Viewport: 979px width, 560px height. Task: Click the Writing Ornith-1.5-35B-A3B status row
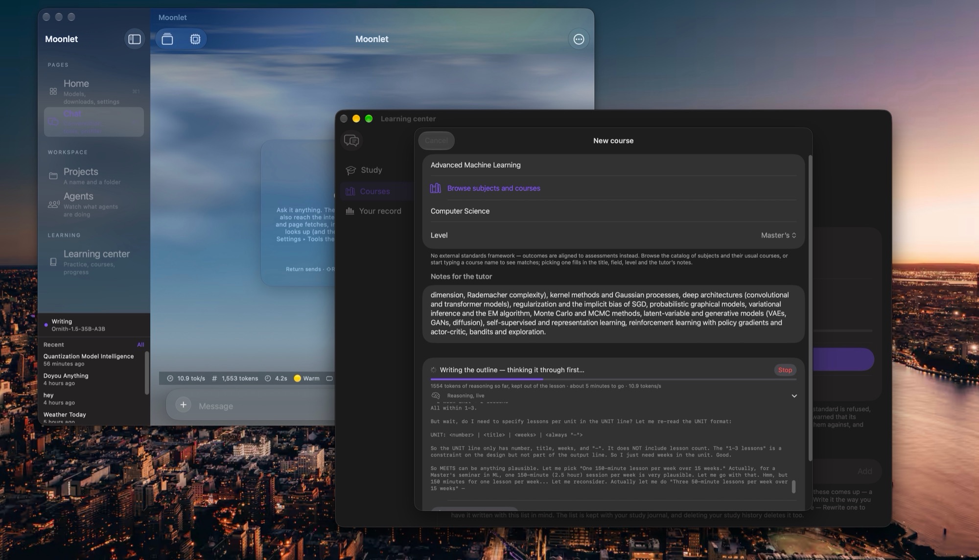[x=94, y=325]
